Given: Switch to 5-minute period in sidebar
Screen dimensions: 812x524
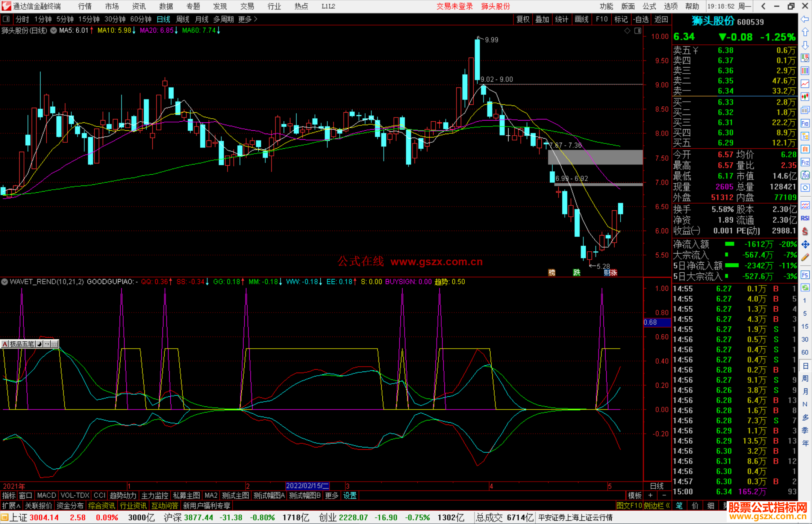Looking at the screenshot, I should (x=805, y=313).
